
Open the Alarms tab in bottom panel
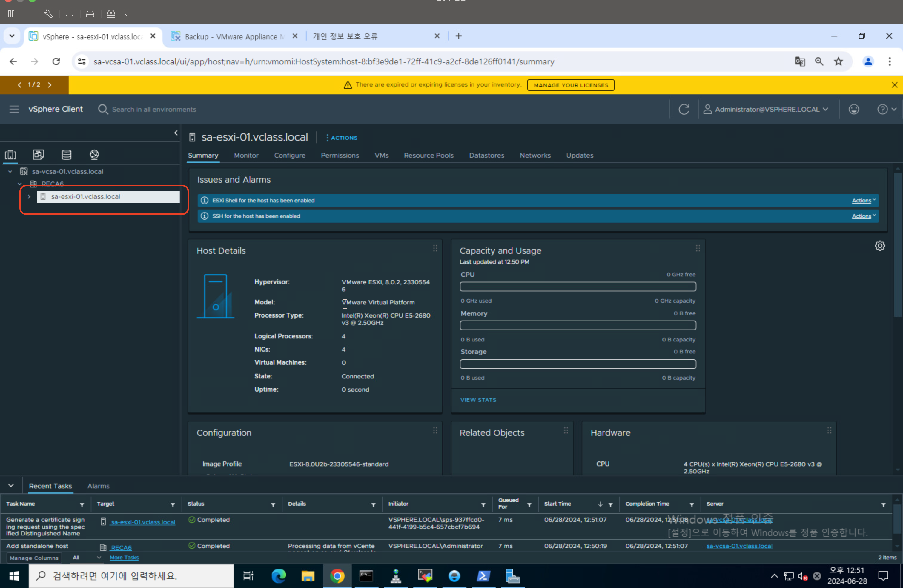tap(98, 486)
